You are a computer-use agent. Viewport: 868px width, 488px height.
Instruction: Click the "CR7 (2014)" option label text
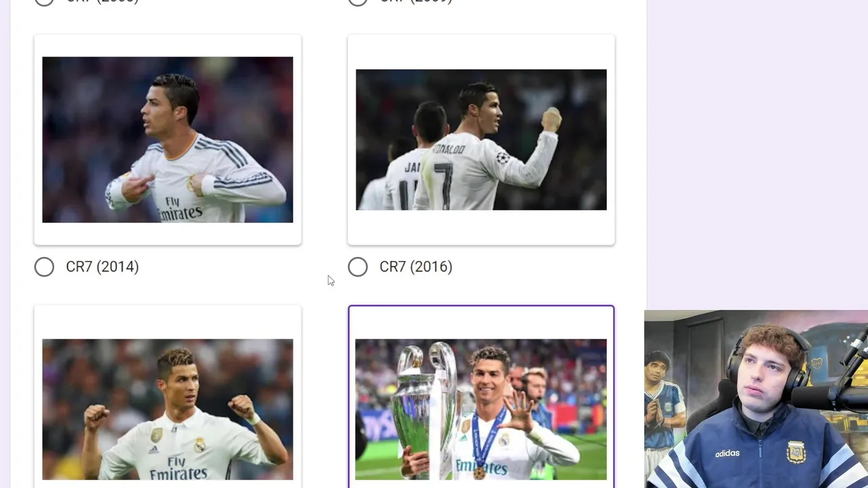102,267
